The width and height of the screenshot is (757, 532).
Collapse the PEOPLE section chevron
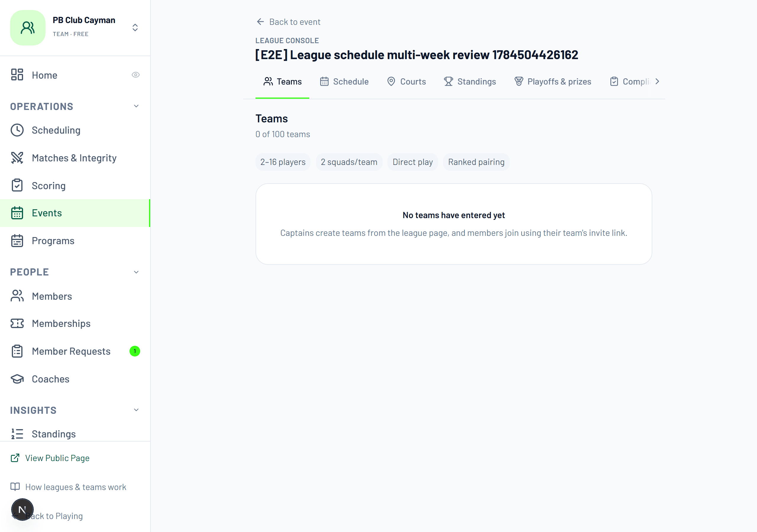[136, 272]
